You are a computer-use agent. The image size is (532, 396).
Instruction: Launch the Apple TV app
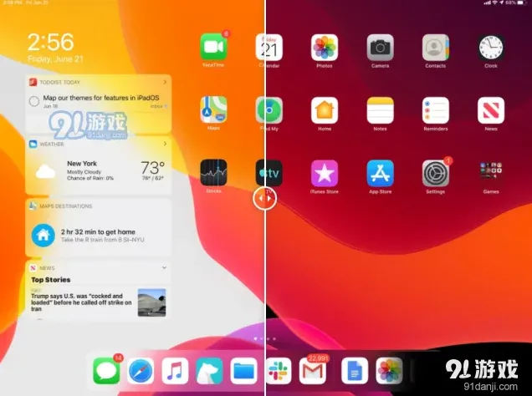click(x=269, y=173)
